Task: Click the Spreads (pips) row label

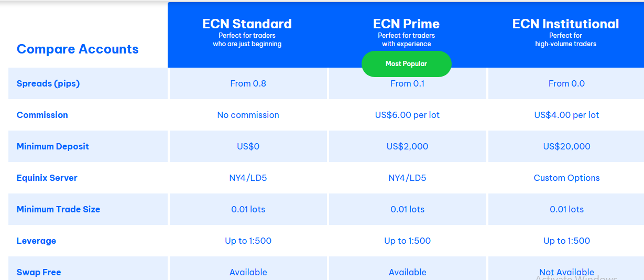Action: coord(48,83)
